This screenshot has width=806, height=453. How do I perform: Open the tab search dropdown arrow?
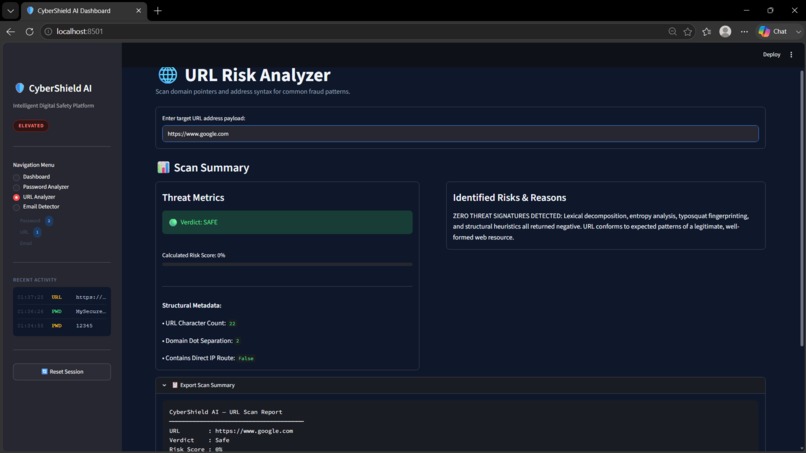click(10, 10)
